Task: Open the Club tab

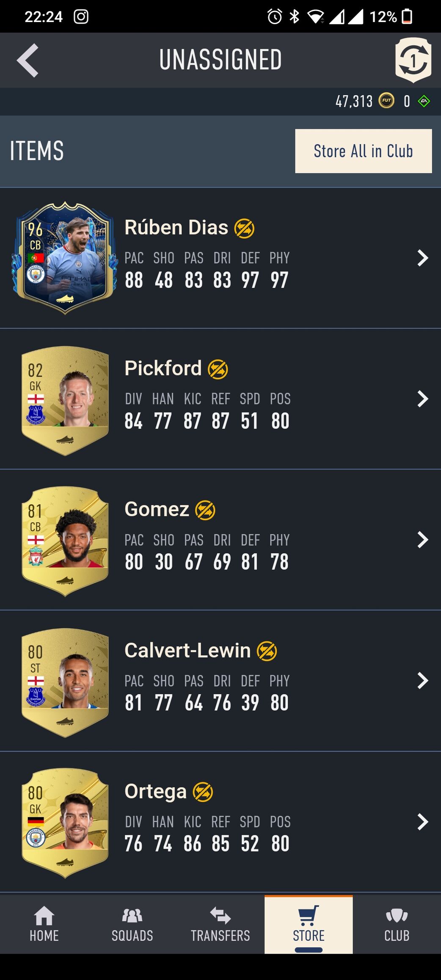Action: (x=397, y=924)
